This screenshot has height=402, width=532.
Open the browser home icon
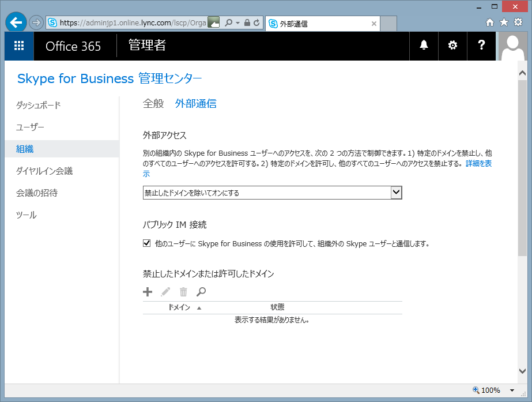pyautogui.click(x=489, y=22)
